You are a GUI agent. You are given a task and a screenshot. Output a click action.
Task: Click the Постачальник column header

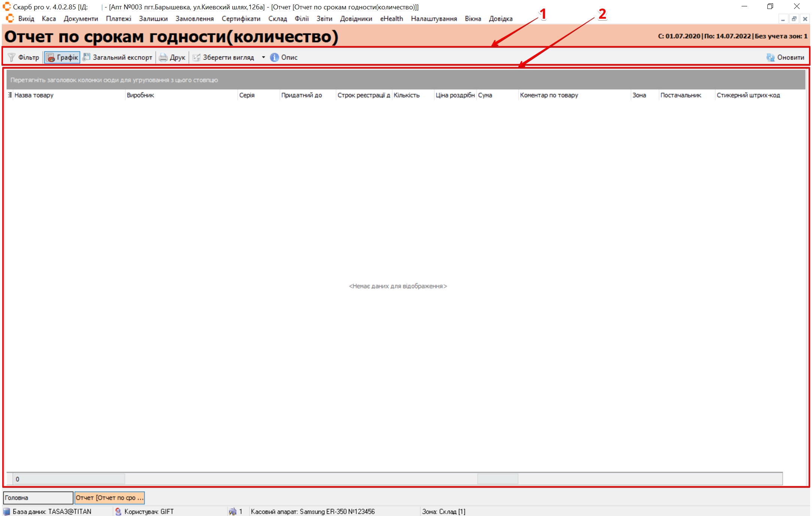[681, 95]
